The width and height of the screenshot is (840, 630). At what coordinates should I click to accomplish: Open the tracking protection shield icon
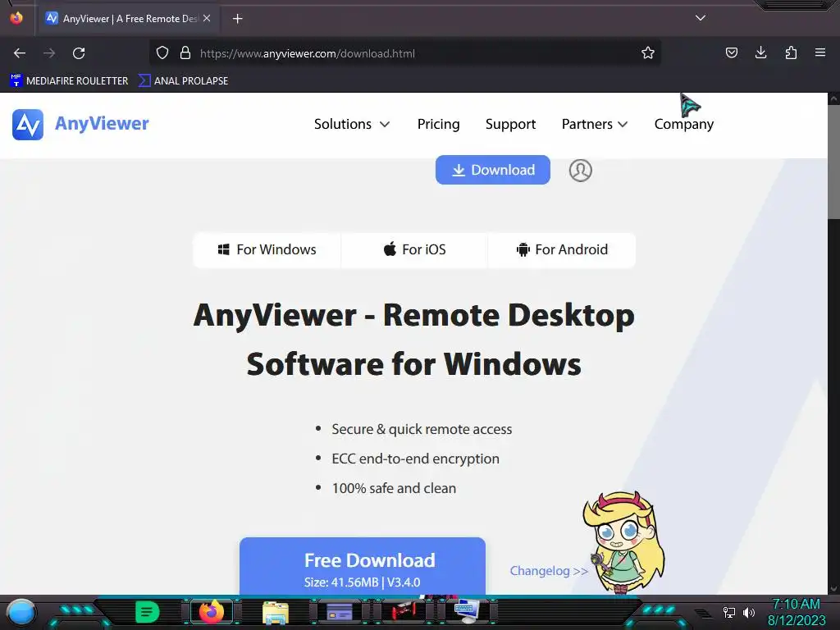point(162,53)
